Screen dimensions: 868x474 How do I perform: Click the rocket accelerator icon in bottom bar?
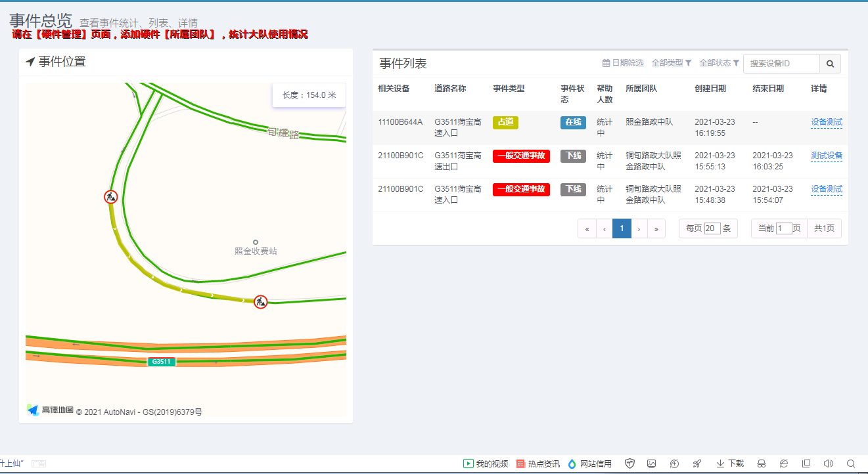(697, 463)
